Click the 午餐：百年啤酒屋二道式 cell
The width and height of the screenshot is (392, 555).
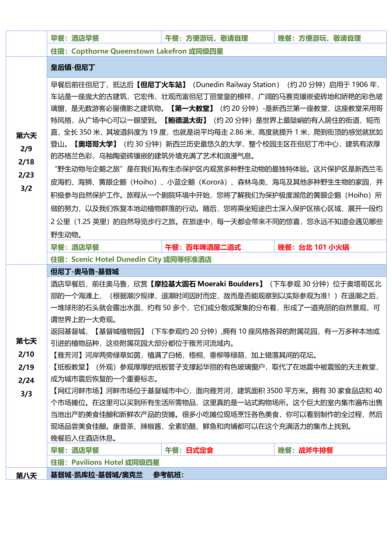click(203, 247)
